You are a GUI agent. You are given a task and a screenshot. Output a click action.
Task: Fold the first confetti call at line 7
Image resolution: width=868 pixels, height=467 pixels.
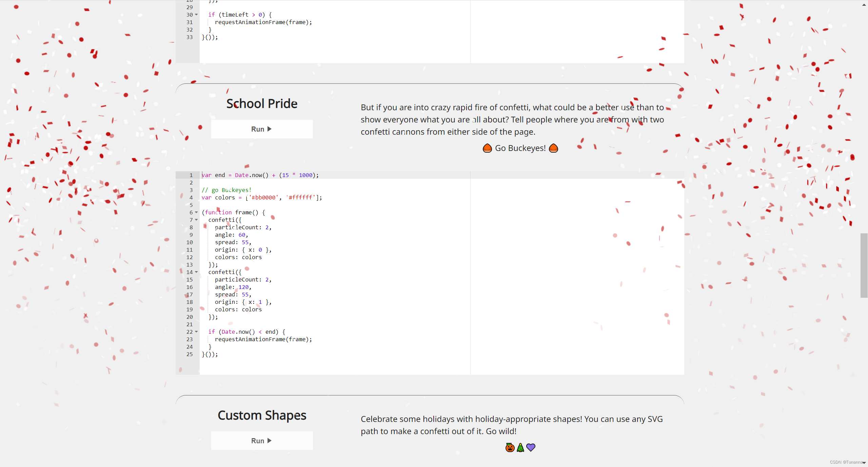click(x=196, y=220)
